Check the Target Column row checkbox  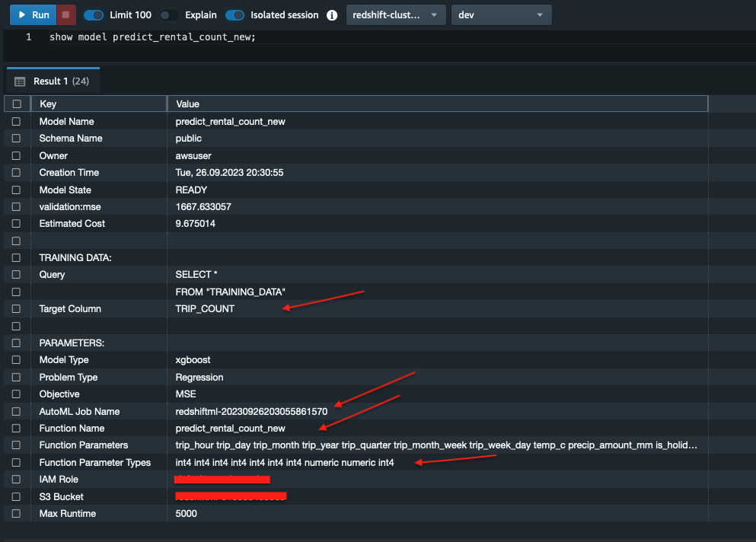[16, 308]
